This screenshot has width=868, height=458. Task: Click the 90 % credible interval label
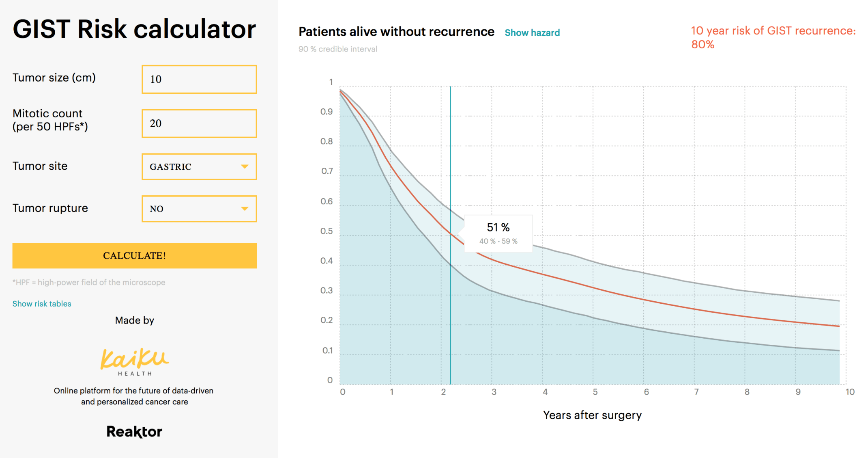coord(337,49)
